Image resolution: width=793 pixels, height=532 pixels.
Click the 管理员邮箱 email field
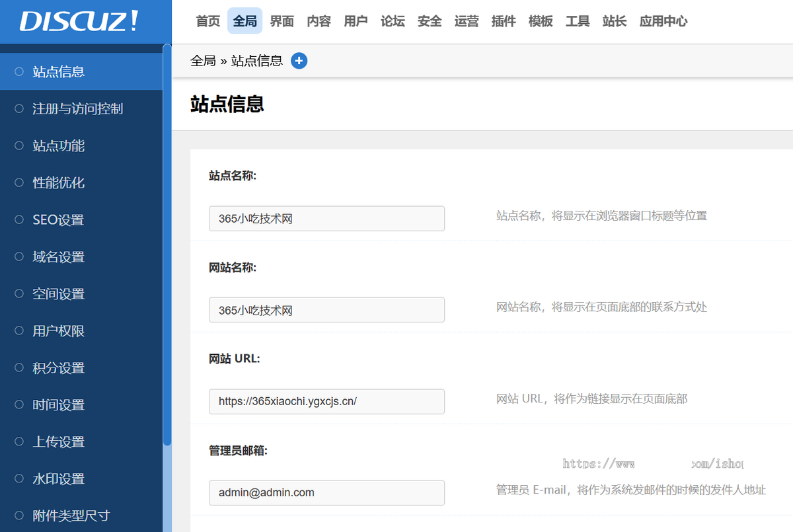click(x=326, y=492)
